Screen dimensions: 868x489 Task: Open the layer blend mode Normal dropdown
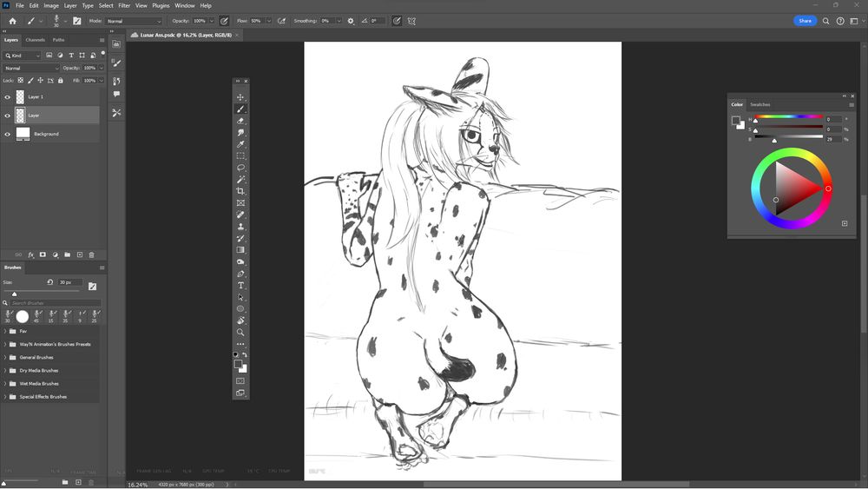31,68
